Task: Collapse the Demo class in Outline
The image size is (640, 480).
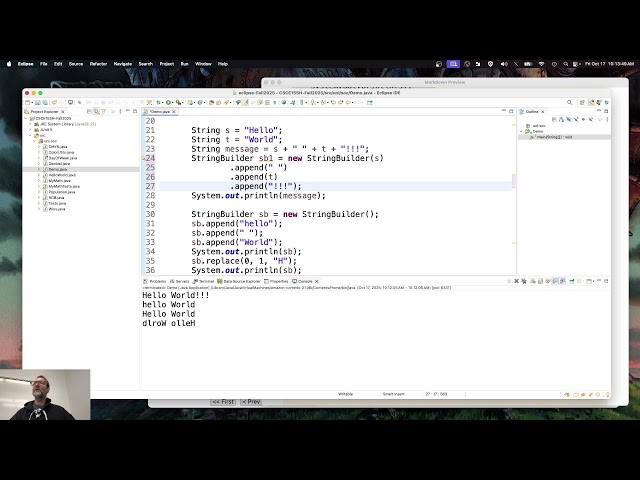Action: tap(521, 131)
